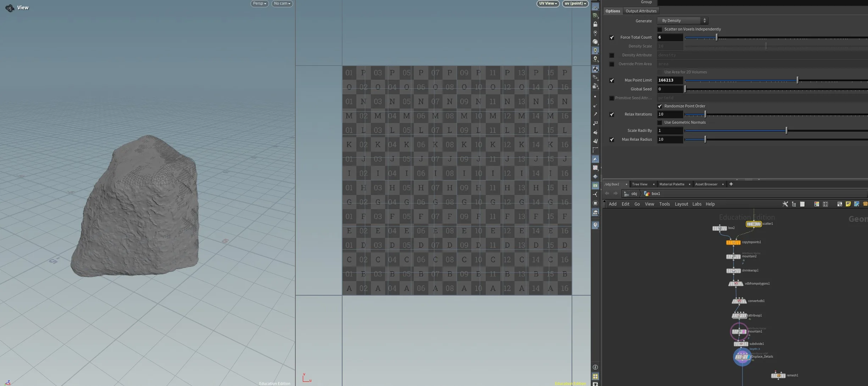Switch to the Output Attributes tab

coord(641,11)
